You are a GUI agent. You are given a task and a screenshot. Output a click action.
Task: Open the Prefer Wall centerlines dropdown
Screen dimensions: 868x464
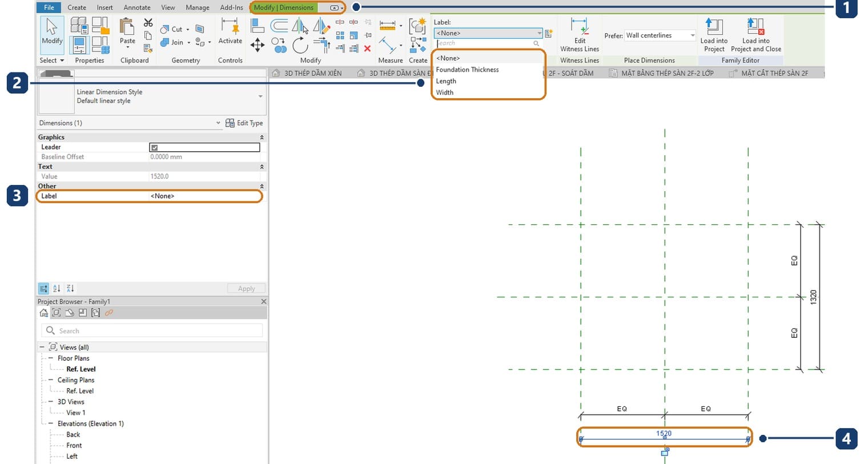[x=660, y=35]
